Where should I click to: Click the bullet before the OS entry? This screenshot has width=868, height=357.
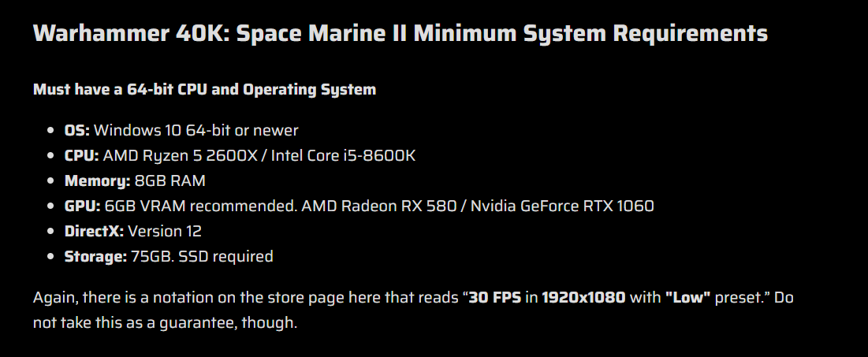(x=51, y=131)
